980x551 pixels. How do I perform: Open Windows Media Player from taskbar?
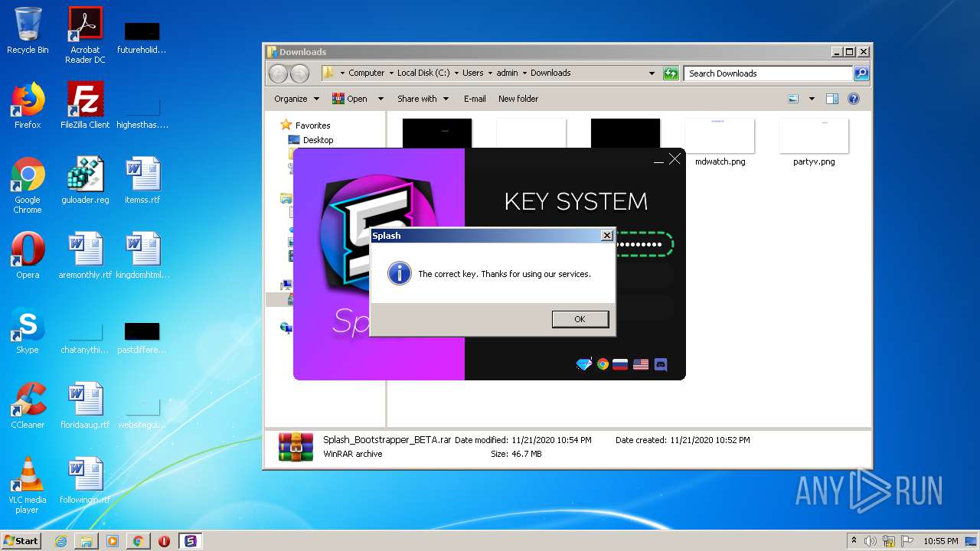click(113, 541)
